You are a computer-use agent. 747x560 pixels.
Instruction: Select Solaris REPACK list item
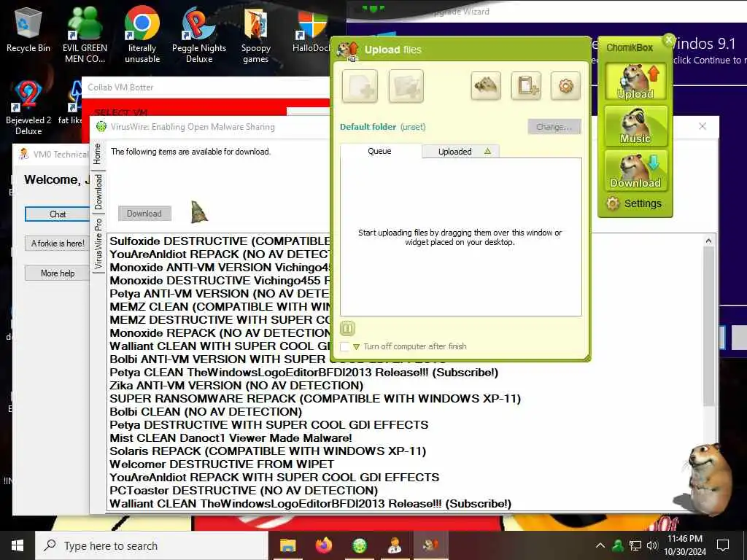268,451
